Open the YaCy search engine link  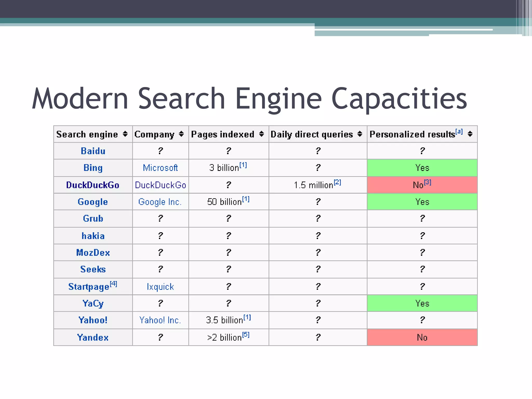93,303
